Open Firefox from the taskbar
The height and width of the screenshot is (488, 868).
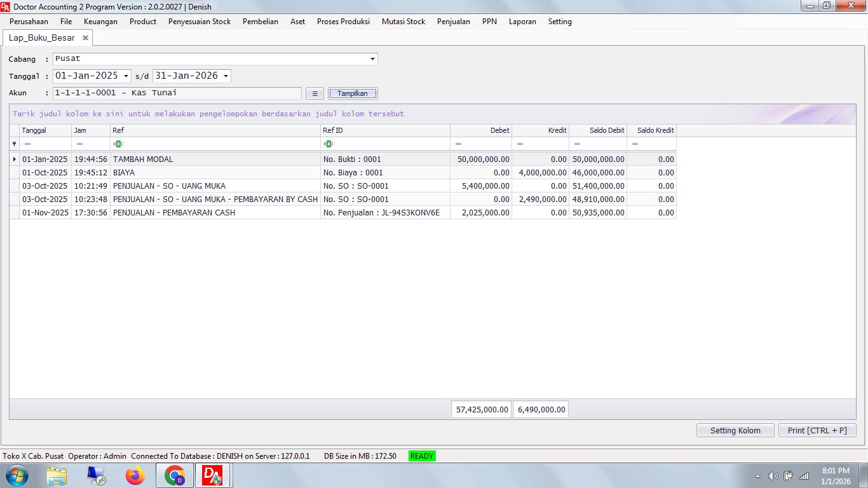pyautogui.click(x=135, y=475)
